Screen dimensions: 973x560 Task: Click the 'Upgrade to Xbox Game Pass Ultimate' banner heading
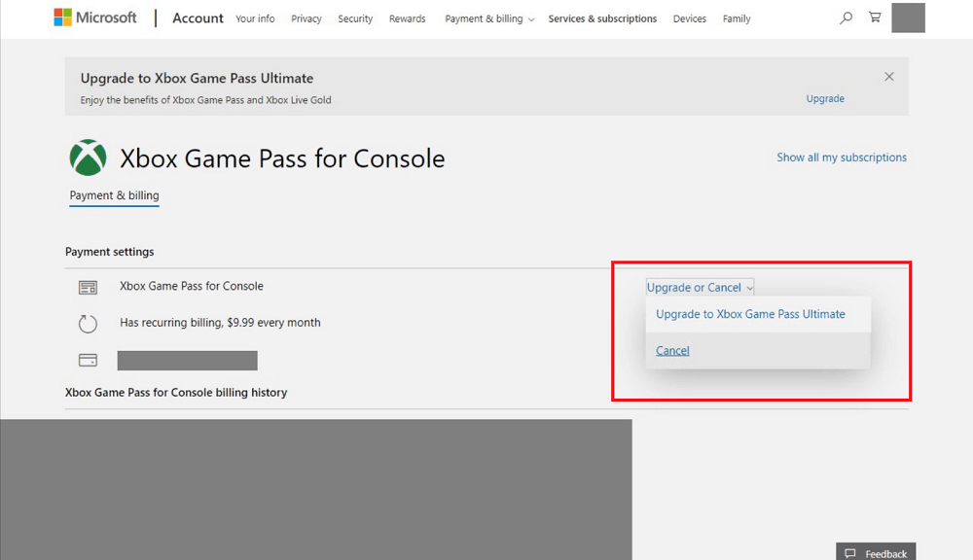point(197,78)
